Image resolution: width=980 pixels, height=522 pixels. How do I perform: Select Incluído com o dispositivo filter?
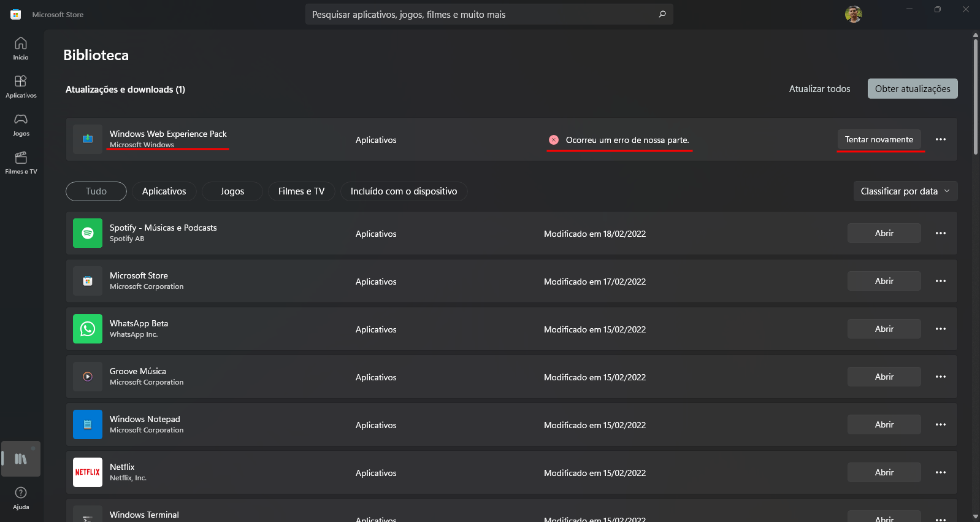point(404,191)
